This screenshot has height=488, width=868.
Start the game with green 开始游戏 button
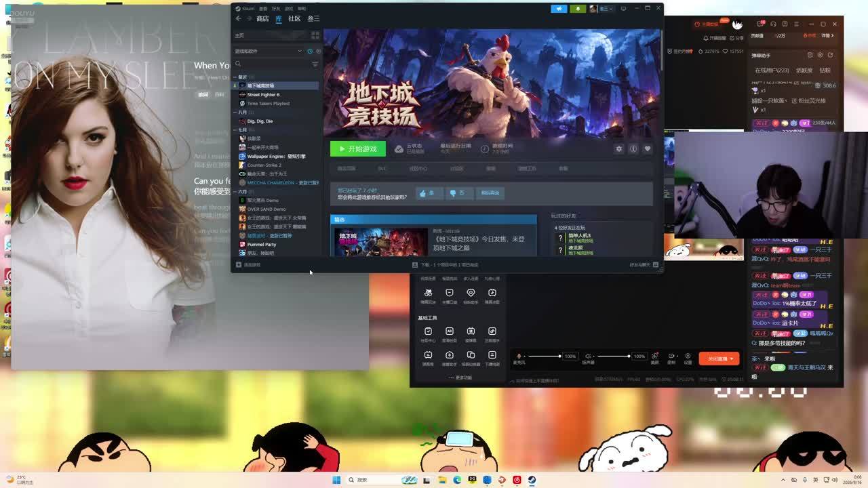[358, 148]
